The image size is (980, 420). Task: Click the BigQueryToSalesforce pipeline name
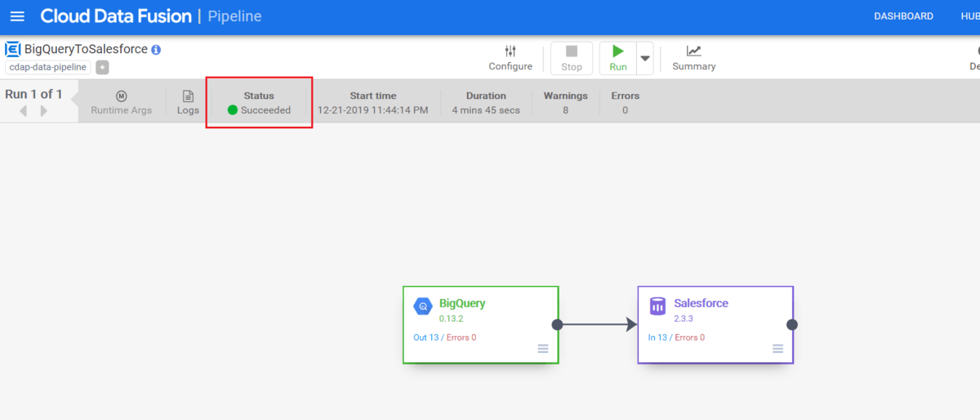click(86, 49)
